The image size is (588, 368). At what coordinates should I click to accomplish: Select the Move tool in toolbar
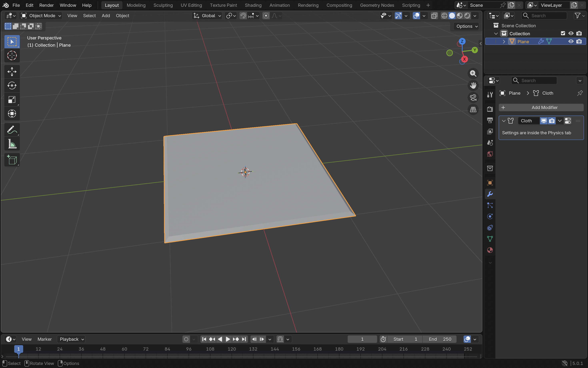[x=12, y=71]
